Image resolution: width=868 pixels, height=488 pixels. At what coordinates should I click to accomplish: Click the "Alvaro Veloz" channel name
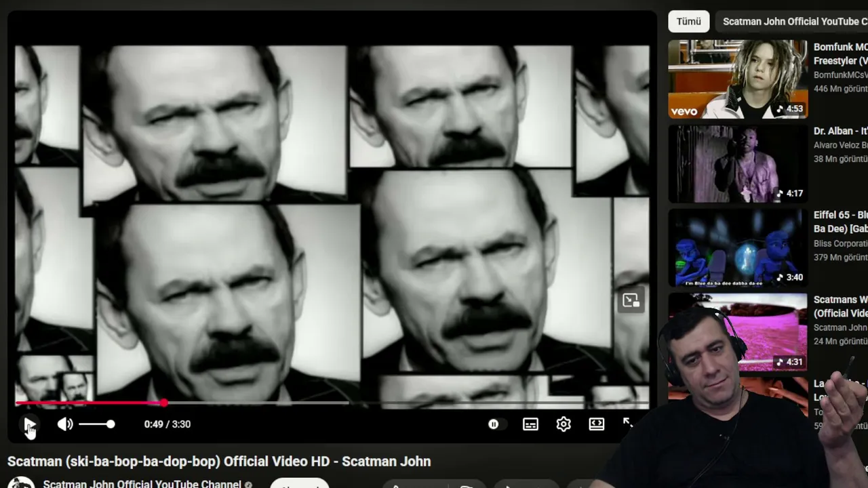click(841, 145)
